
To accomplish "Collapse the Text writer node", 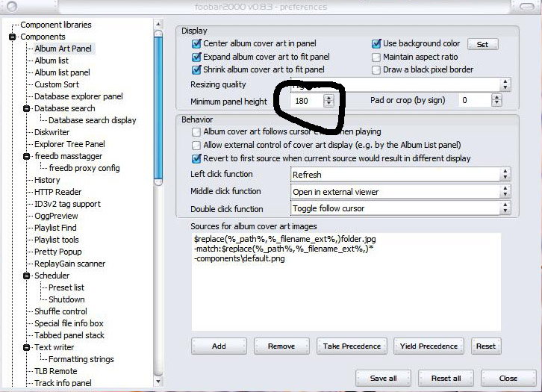I will [x=26, y=347].
